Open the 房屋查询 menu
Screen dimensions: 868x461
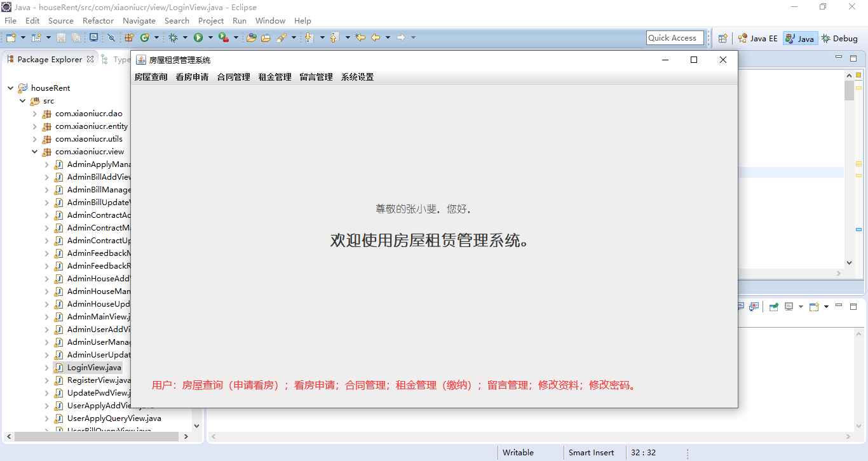(151, 77)
